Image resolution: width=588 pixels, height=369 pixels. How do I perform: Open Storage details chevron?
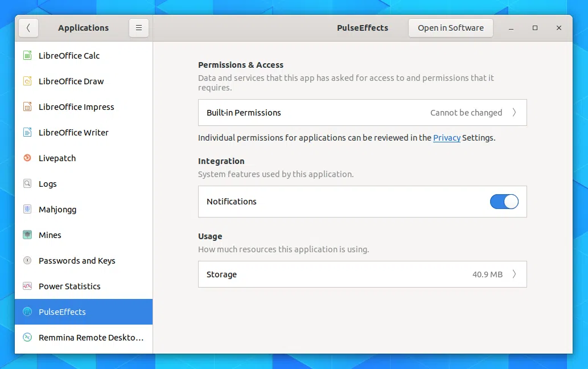point(514,274)
